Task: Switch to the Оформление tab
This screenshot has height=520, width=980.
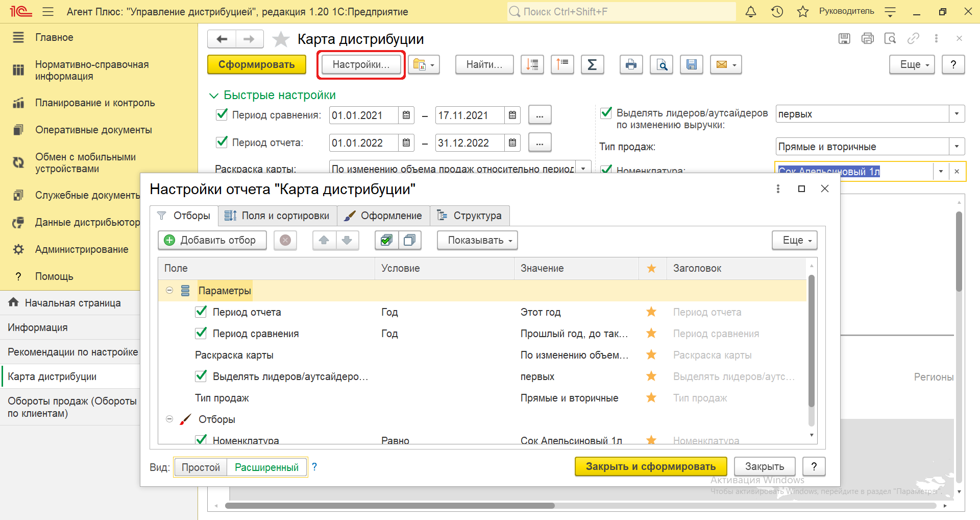Action: point(383,216)
